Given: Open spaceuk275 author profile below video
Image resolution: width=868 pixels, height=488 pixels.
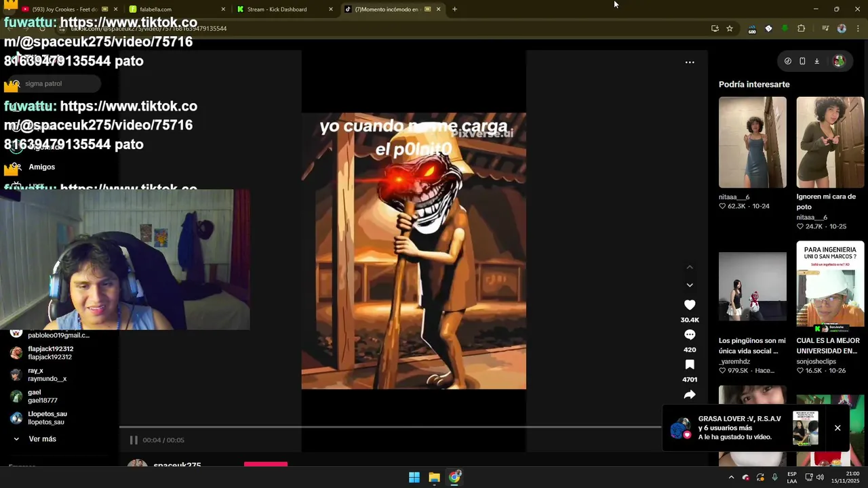Looking at the screenshot, I should click(177, 466).
